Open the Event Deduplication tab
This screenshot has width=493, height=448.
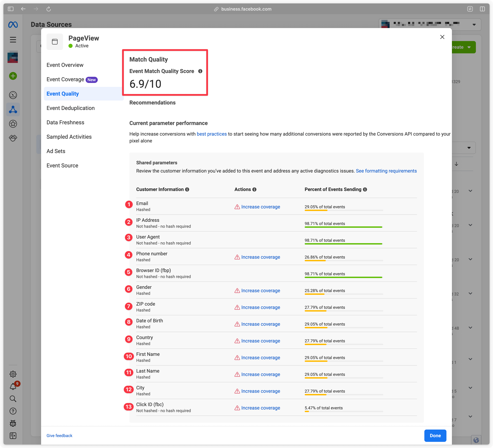70,108
